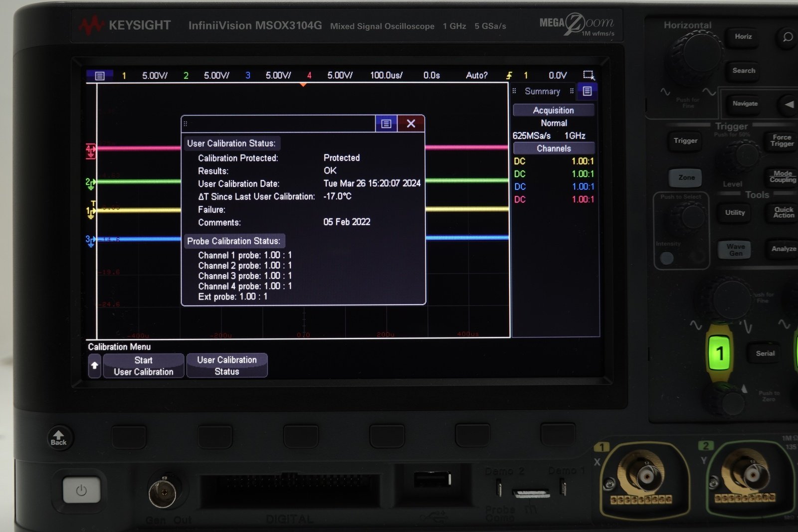The image size is (798, 532).
Task: Expand the Acquisition section header
Action: [554, 110]
